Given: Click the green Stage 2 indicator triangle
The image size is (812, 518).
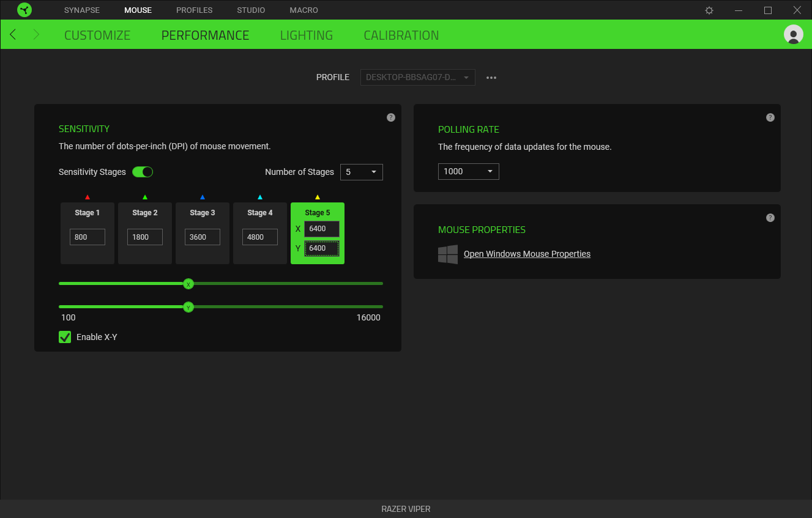Looking at the screenshot, I should pyautogui.click(x=145, y=197).
